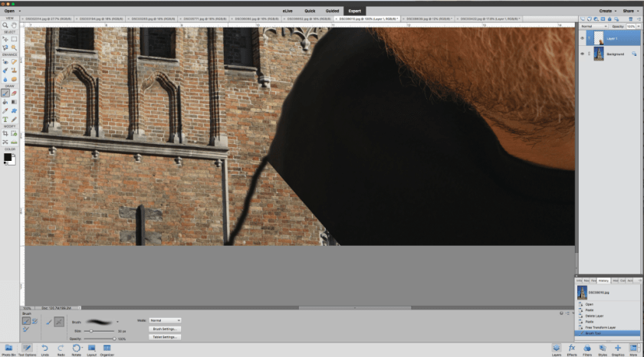Expand the Open button dropdown arrow
Image resolution: width=644 pixels, height=357 pixels.
pos(20,11)
